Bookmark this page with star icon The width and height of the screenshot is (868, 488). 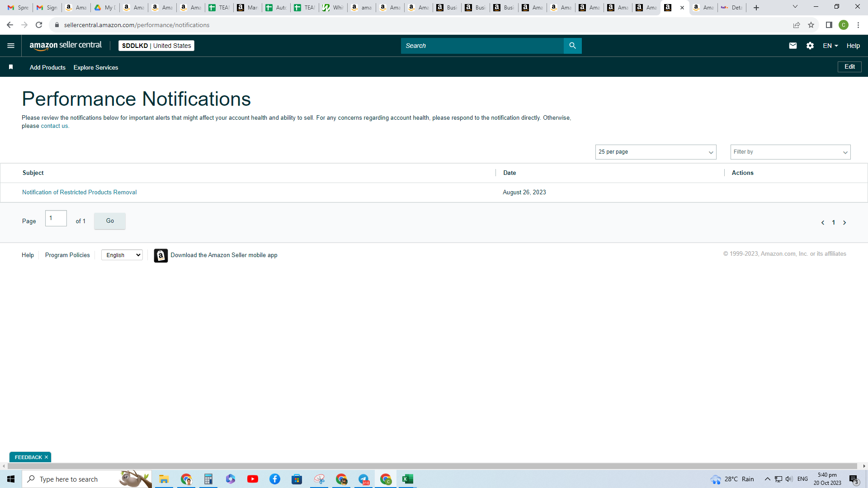click(x=811, y=25)
